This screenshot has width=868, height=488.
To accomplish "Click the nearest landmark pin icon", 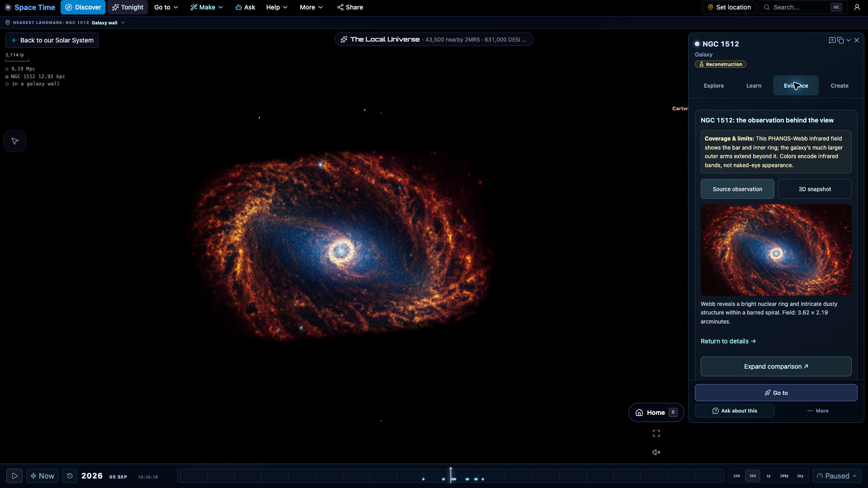I will [x=8, y=23].
